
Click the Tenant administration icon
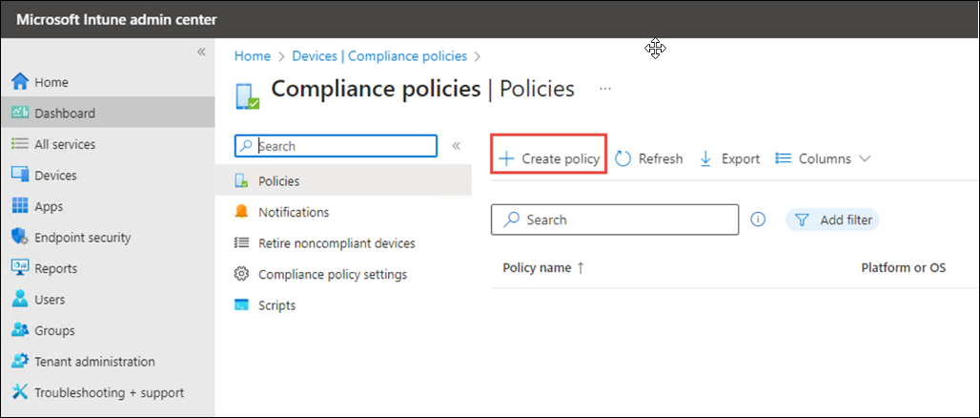click(x=19, y=362)
